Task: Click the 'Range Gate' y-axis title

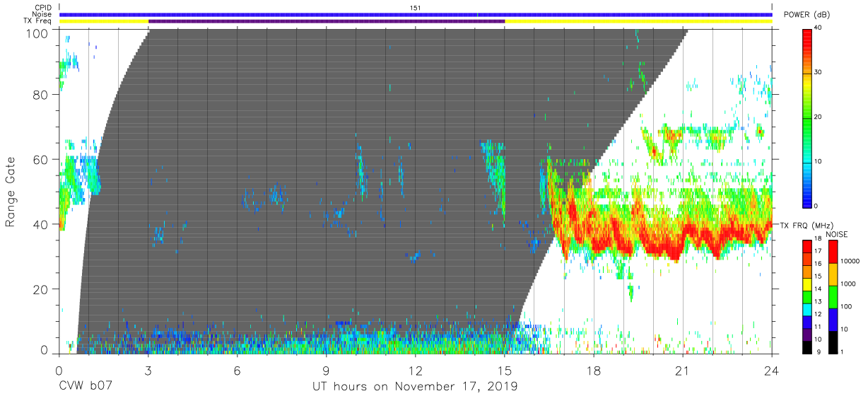Action: (11, 191)
